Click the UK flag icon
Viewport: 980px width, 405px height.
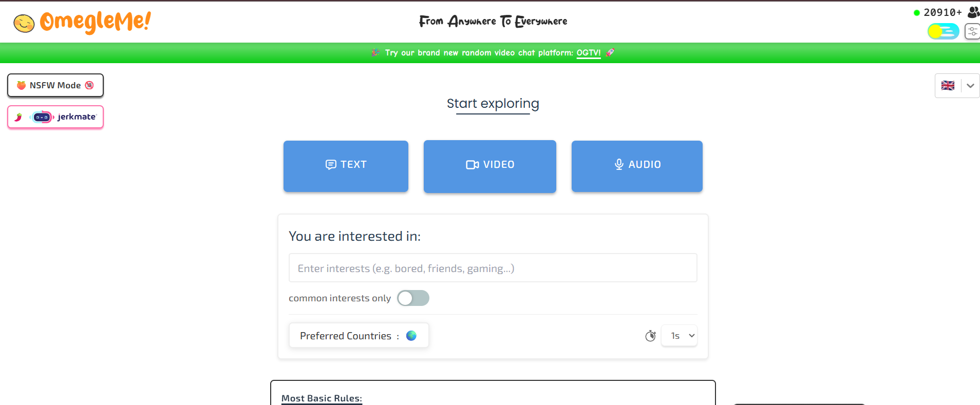pyautogui.click(x=948, y=86)
